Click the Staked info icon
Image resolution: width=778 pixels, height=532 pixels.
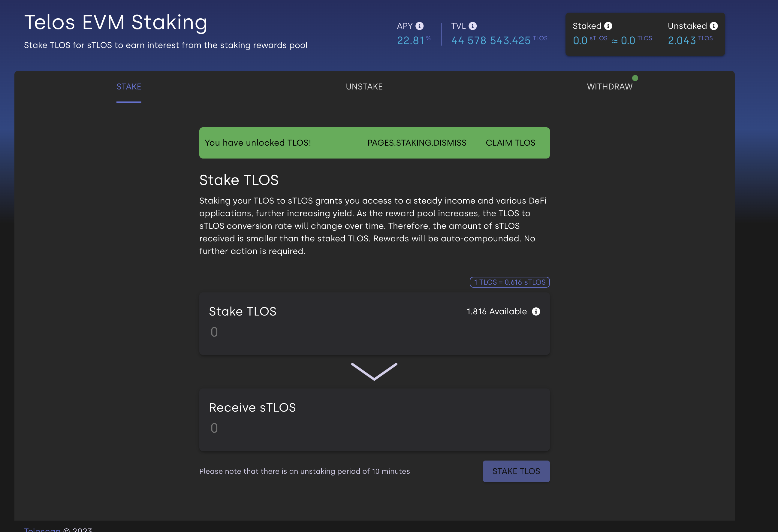coord(608,26)
